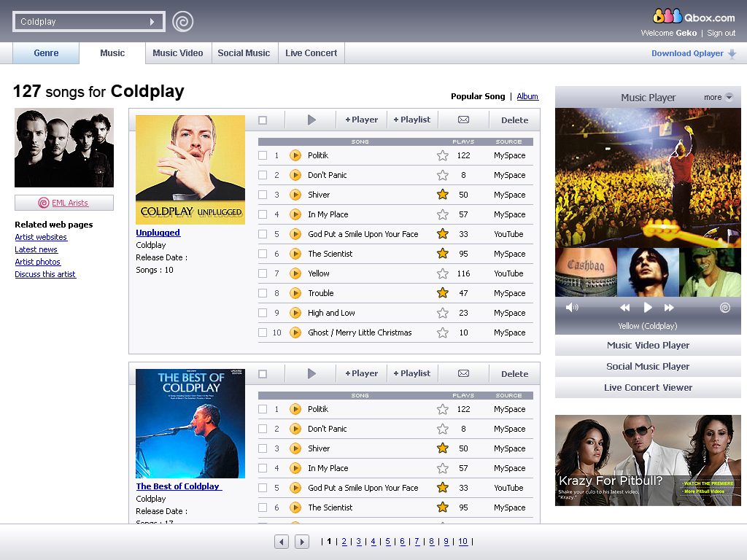Open Artist websites link
747x560 pixels.
41,237
